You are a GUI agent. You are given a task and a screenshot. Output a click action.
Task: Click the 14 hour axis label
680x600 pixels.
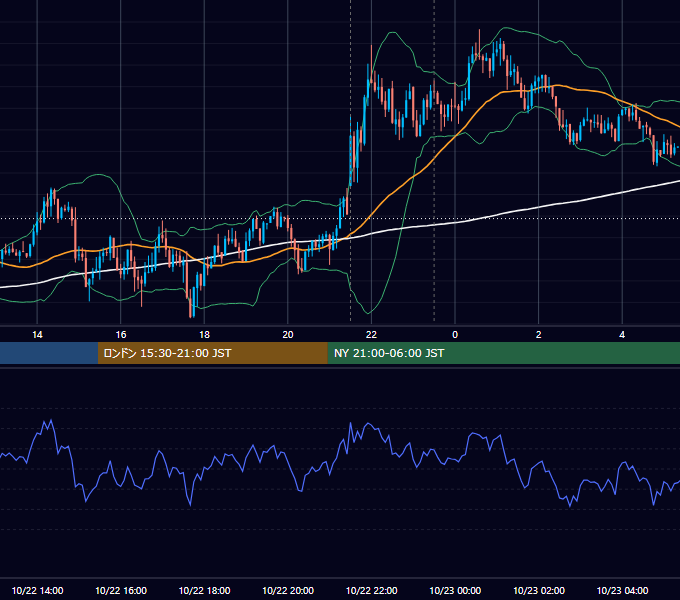(x=37, y=335)
